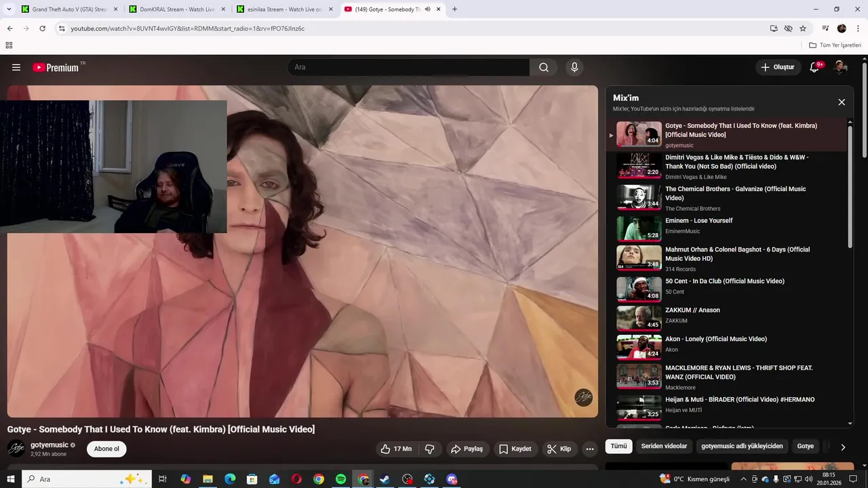Open the media control music icon
868x488 pixels.
pyautogui.click(x=825, y=28)
